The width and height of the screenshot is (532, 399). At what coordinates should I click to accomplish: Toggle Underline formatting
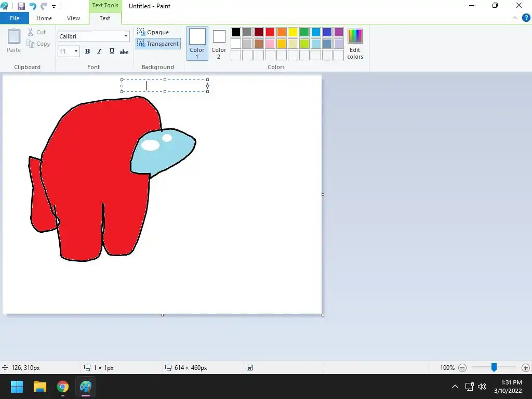tap(112, 51)
